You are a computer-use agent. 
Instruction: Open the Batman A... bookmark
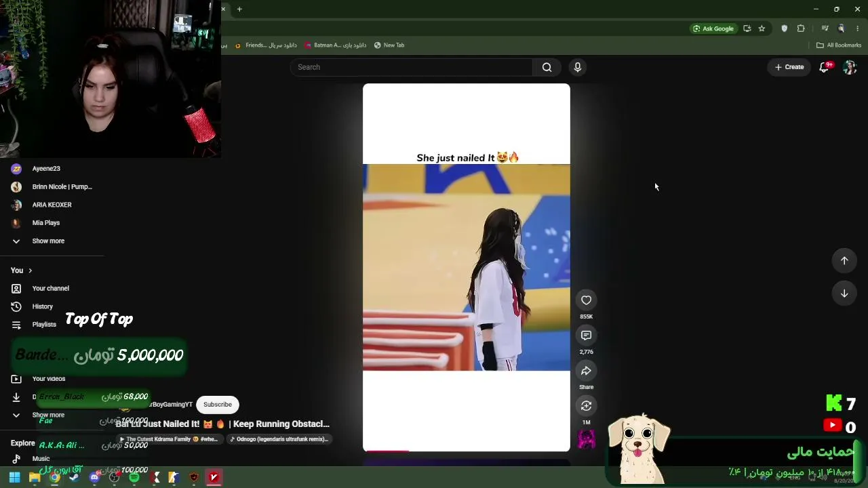(x=336, y=45)
